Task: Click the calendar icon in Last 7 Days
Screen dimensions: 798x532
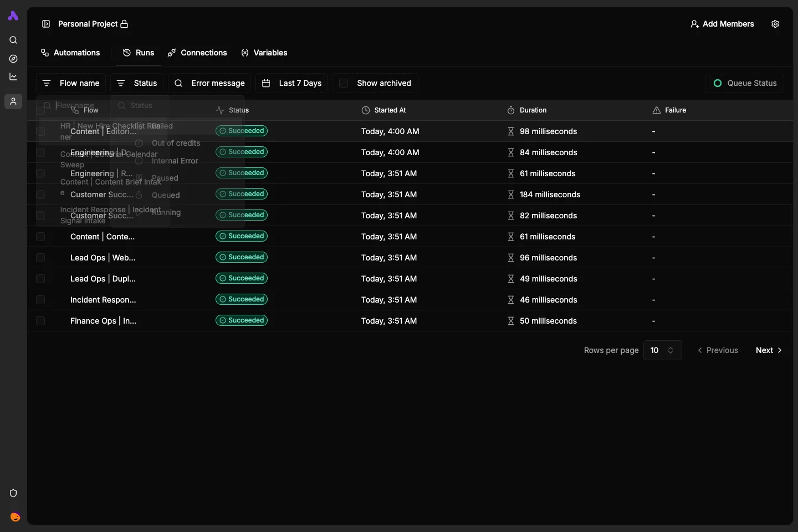Action: click(x=266, y=83)
